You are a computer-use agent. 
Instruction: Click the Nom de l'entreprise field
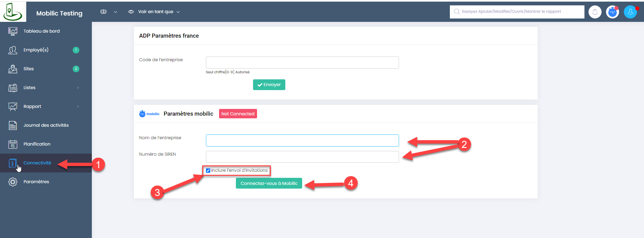click(302, 141)
